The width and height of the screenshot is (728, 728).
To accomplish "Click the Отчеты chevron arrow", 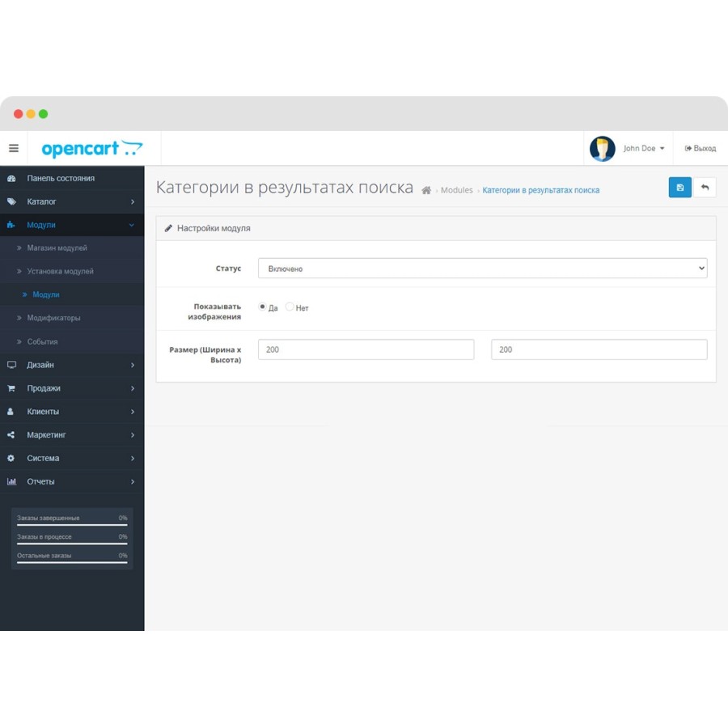I will point(133,481).
